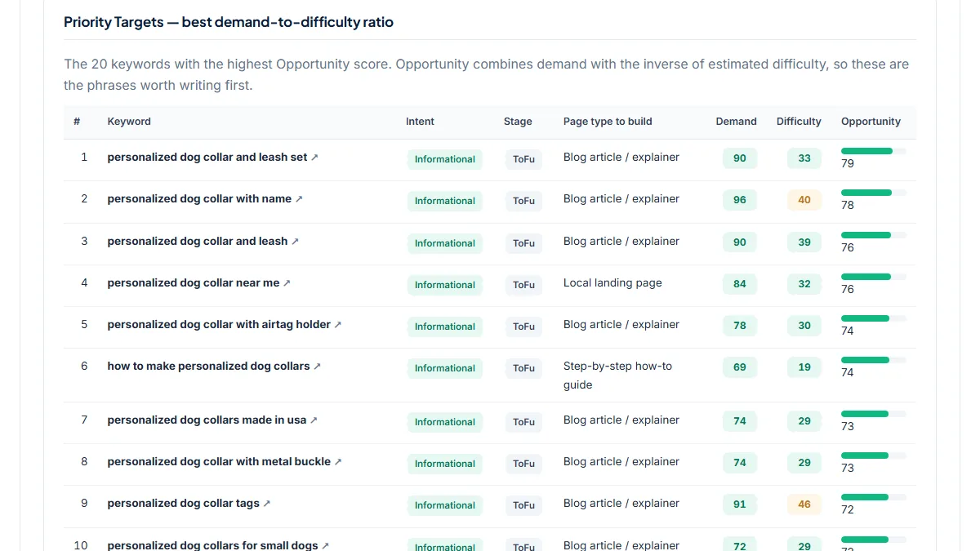Click the arrow icon on keyword row 3
Image resolution: width=980 pixels, height=551 pixels.
296,242
